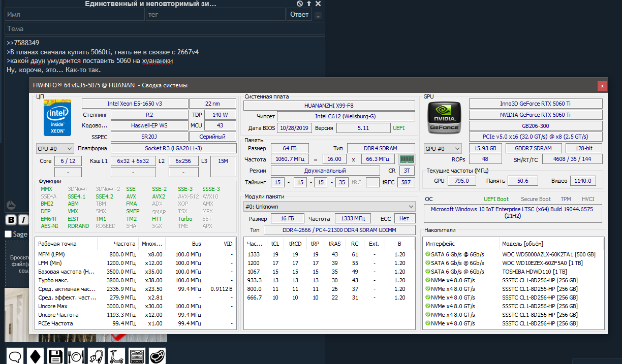Viewport: 622px width, 364px height.
Task: Open the CPU #0 selector dropdown
Action: (55, 148)
